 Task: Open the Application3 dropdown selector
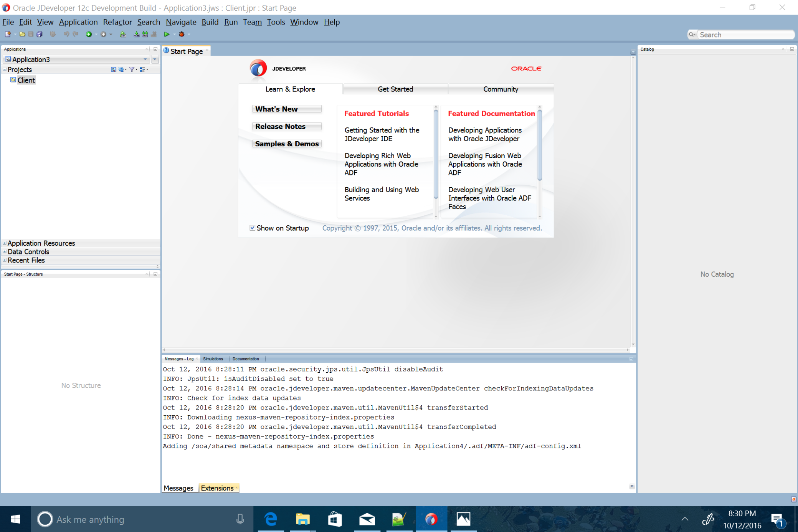pyautogui.click(x=145, y=59)
